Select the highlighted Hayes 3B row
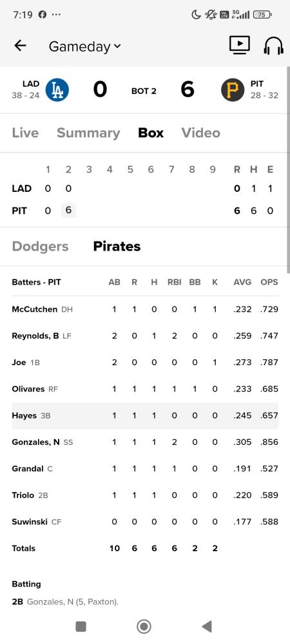This screenshot has height=644, width=290. click(145, 415)
